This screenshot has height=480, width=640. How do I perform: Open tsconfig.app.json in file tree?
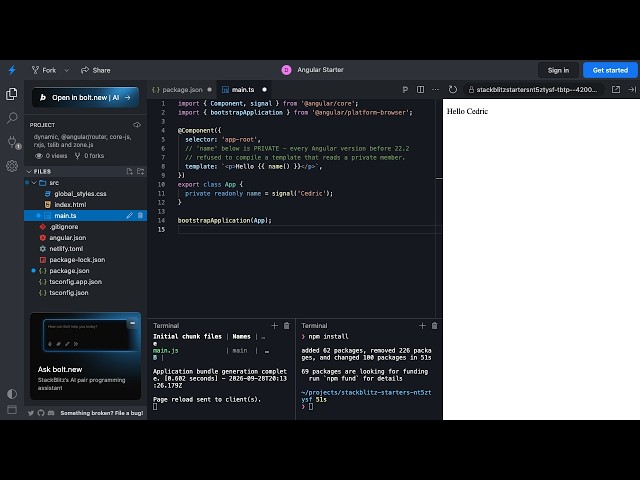(76, 282)
